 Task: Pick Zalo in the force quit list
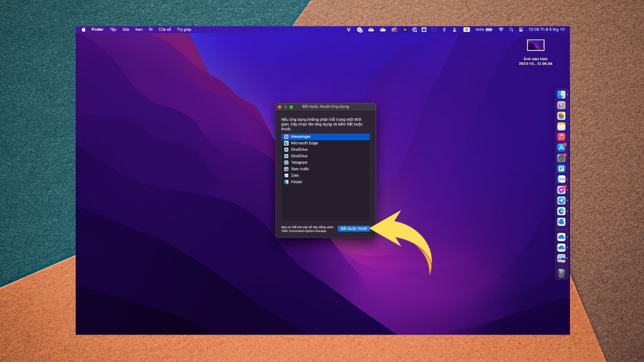tap(326, 175)
